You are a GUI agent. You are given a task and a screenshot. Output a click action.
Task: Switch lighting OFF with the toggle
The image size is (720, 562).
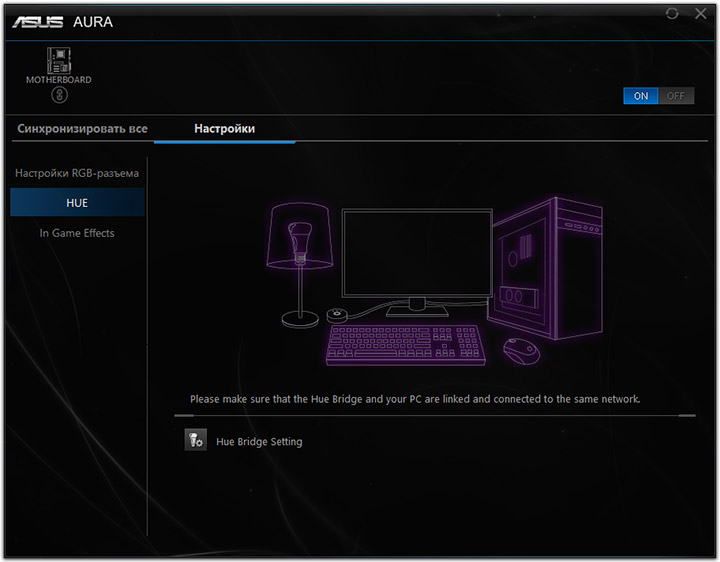point(676,96)
